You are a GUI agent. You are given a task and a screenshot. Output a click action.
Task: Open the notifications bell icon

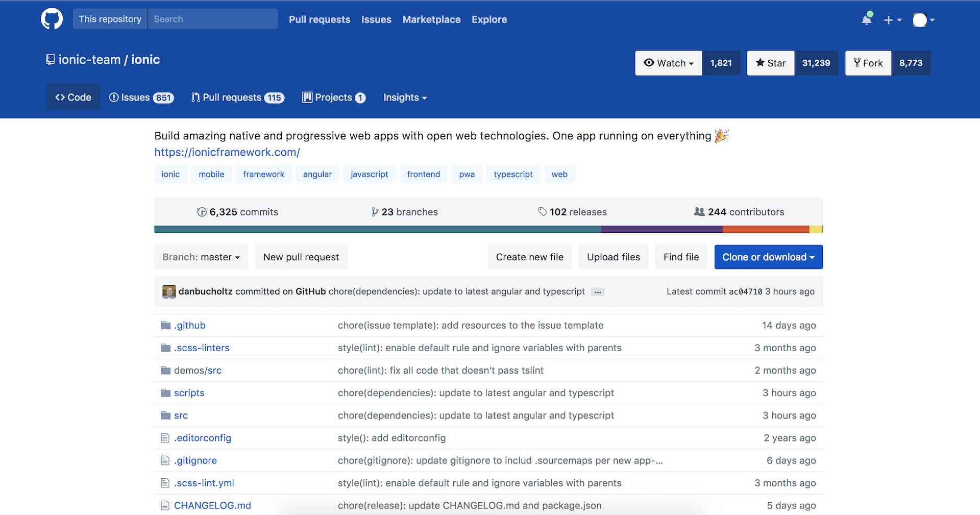point(867,19)
